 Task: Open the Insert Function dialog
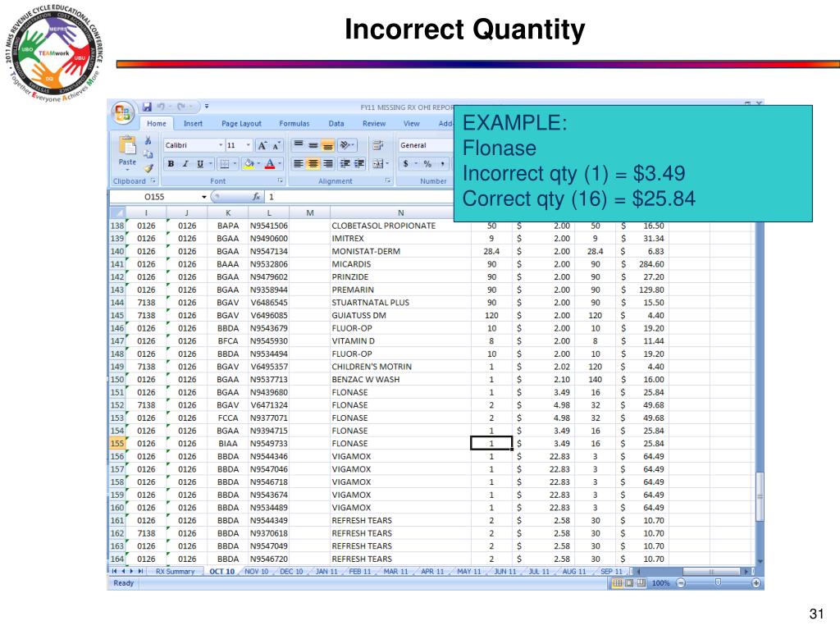click(257, 197)
